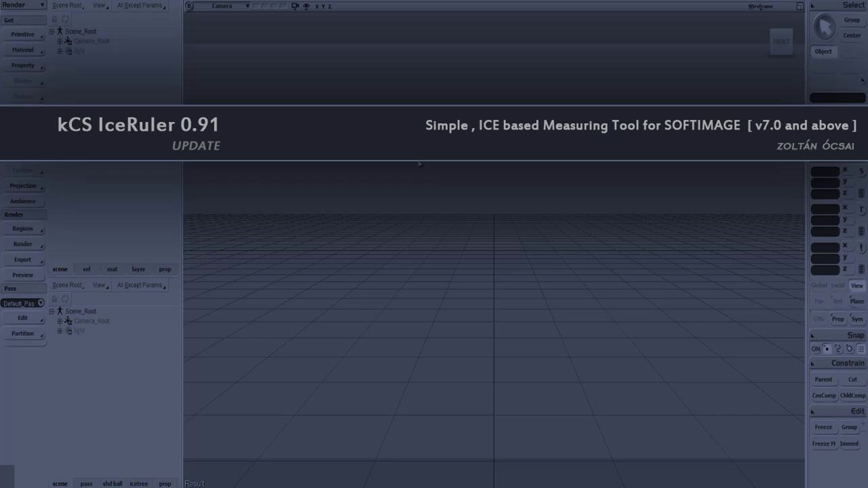Open the Wireframe display mode dropdown
This screenshot has width=868, height=488.
pyautogui.click(x=760, y=6)
